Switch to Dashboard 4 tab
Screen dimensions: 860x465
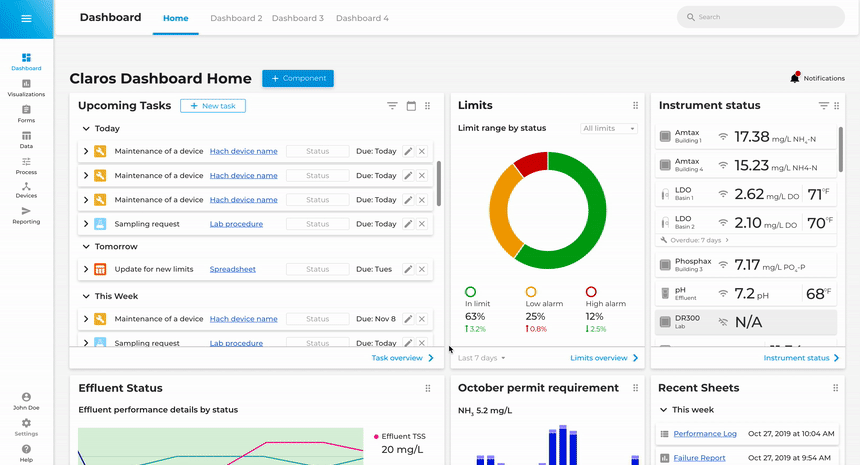(362, 18)
